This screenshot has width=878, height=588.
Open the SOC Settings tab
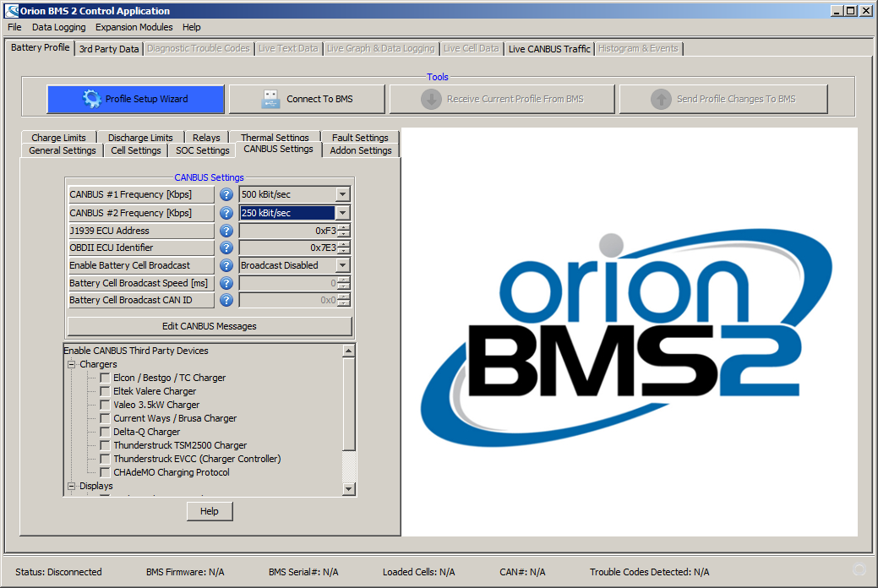203,150
